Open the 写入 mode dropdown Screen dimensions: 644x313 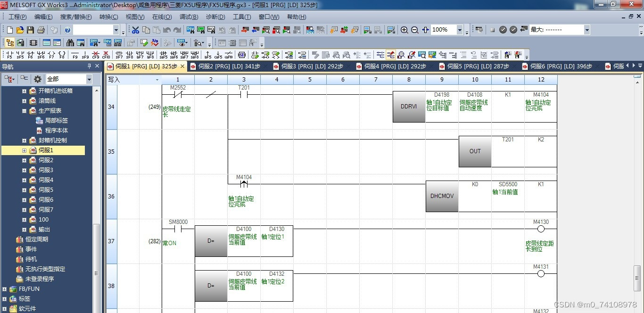tap(157, 80)
